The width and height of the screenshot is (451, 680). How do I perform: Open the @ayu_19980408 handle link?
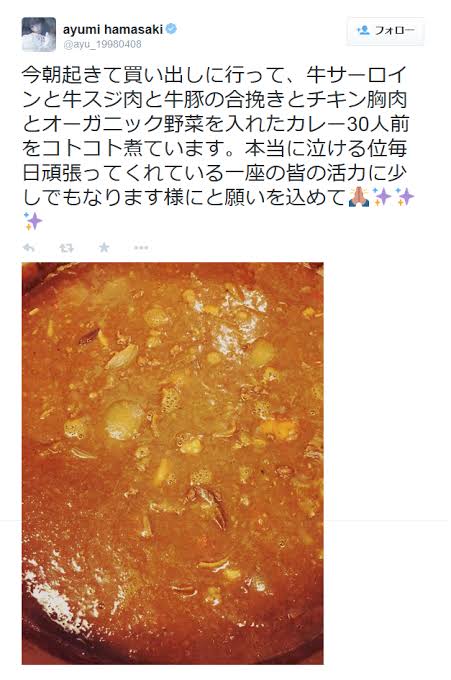coord(102,44)
